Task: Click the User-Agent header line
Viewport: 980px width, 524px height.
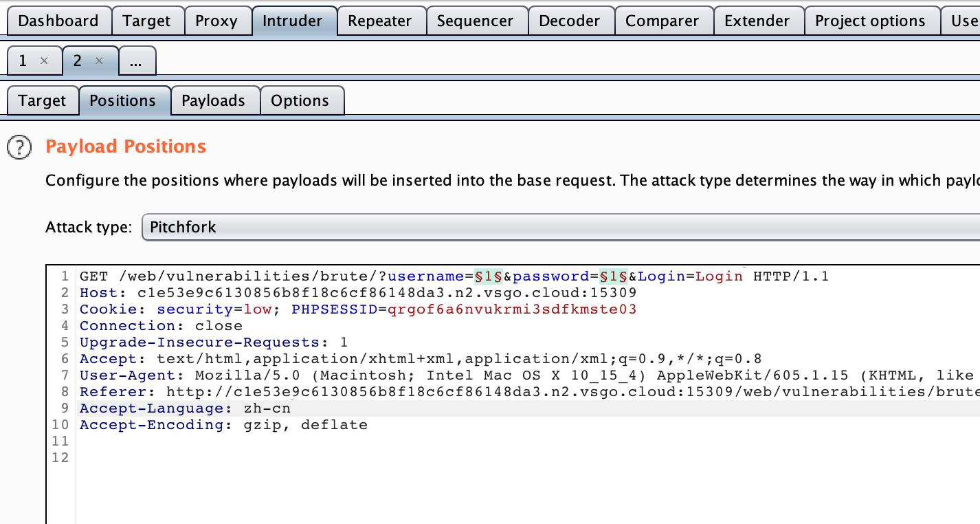Action: (529, 375)
